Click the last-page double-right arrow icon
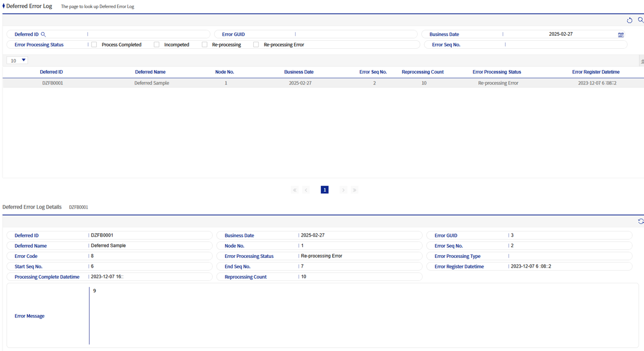The width and height of the screenshot is (644, 351). tap(354, 189)
